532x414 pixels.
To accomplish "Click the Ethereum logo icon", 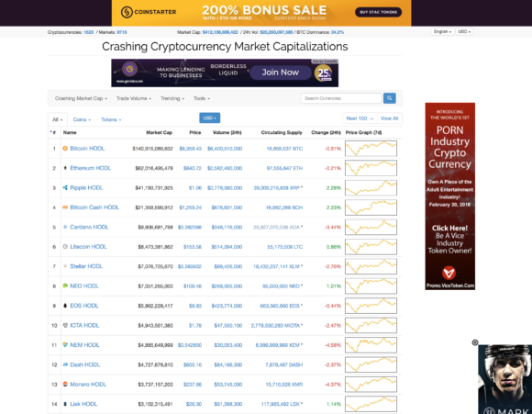I will pyautogui.click(x=65, y=168).
